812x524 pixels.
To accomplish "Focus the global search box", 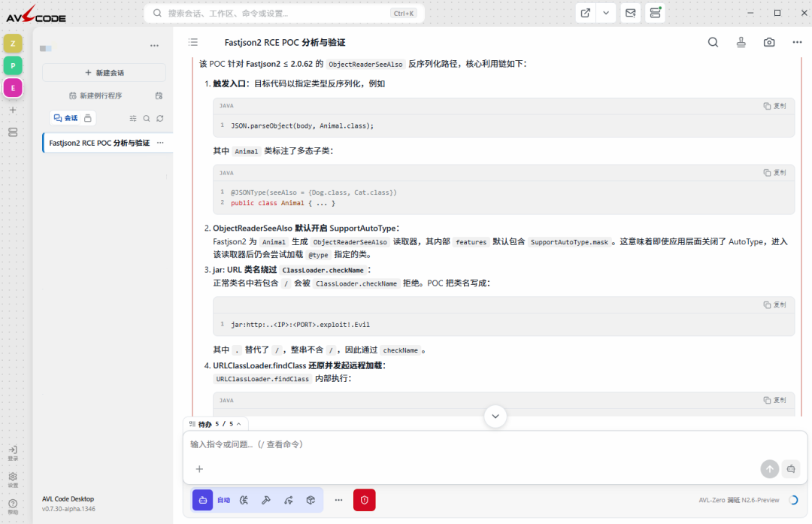I will 283,14.
